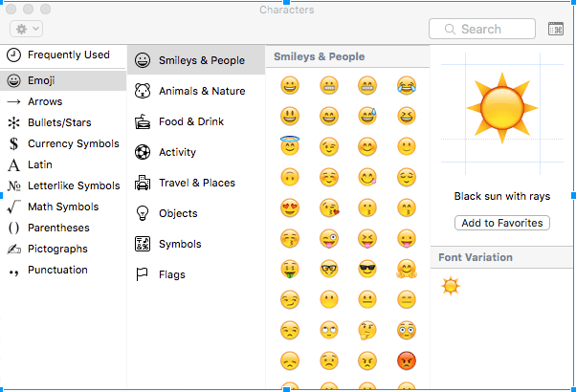Select Math Symbols category
Viewport: 576px width, 392px height.
[63, 207]
